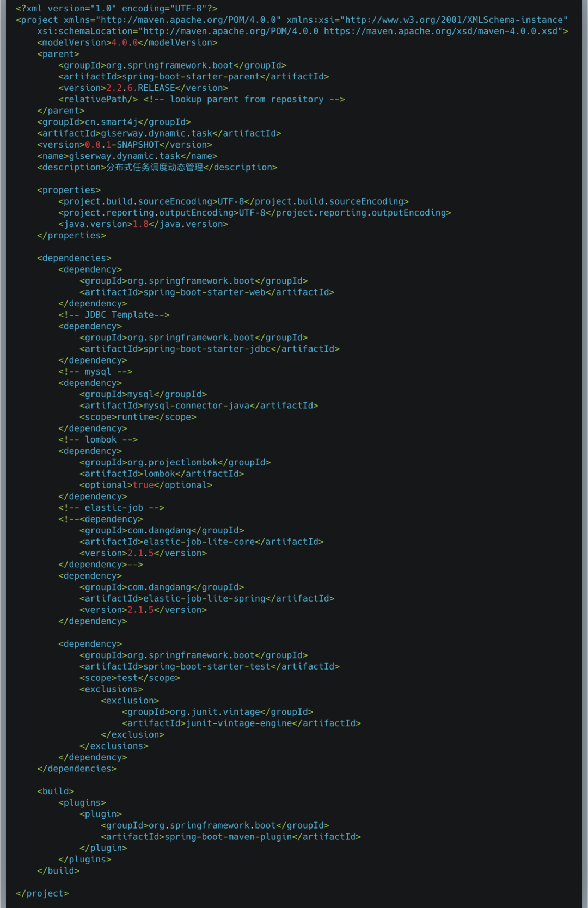The height and width of the screenshot is (908, 588).
Task: Click the elastic-job-lite-spring artifactId line
Action: (x=207, y=598)
